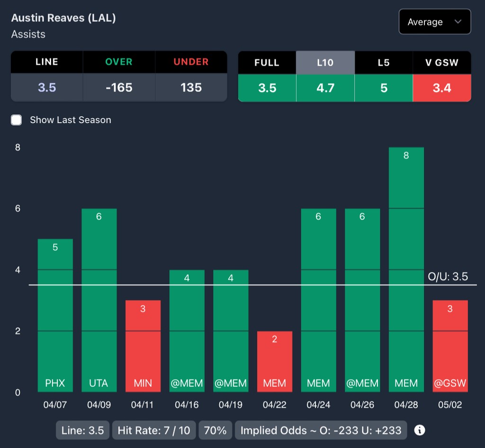Click the UNDER odds value 135
Viewport: 485px width, 448px height.
(x=191, y=87)
